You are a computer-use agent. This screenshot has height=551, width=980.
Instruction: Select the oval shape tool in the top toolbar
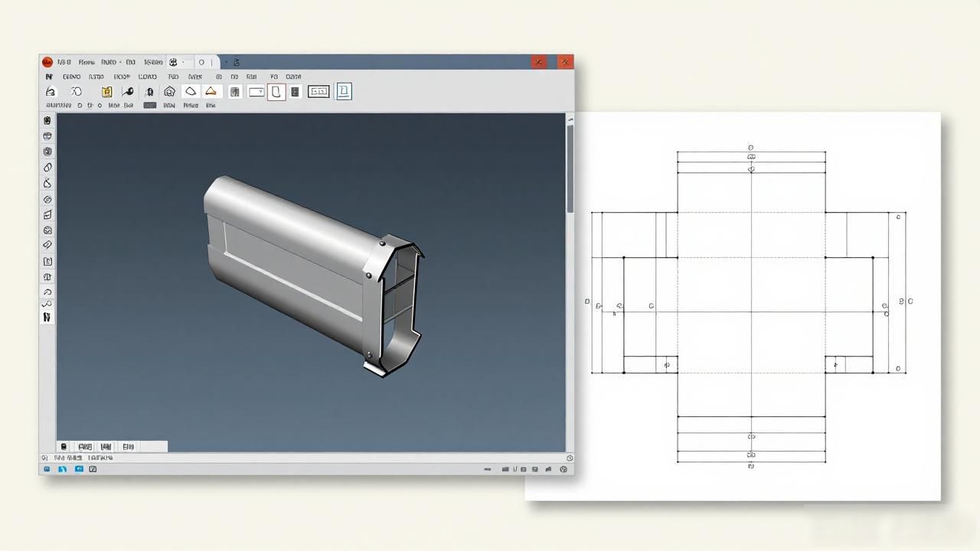tap(191, 91)
